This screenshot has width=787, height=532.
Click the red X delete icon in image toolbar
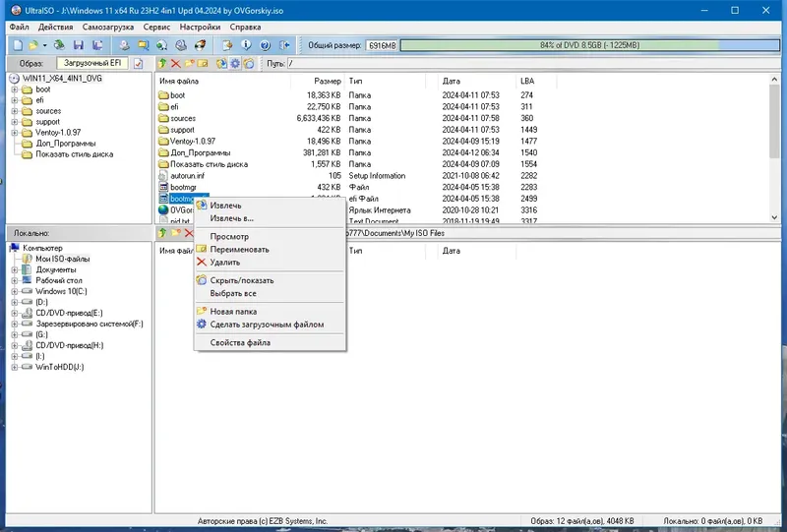click(176, 64)
